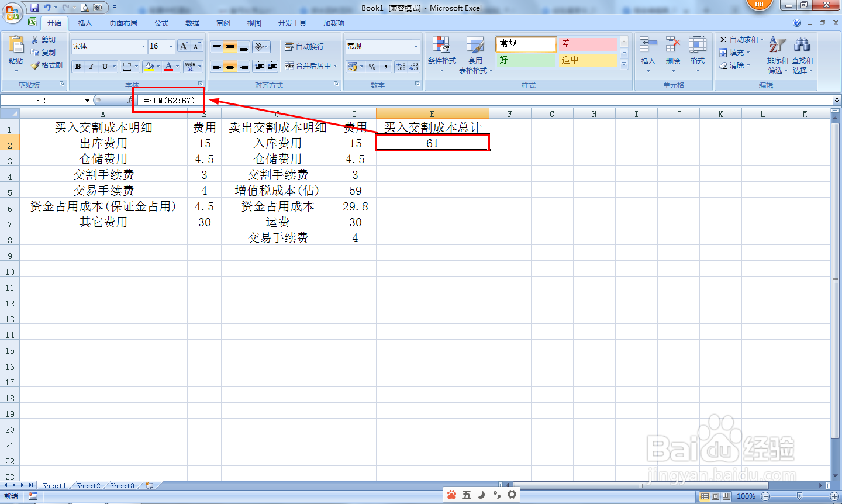Toggle align text left
This screenshot has height=504, width=842.
(217, 66)
